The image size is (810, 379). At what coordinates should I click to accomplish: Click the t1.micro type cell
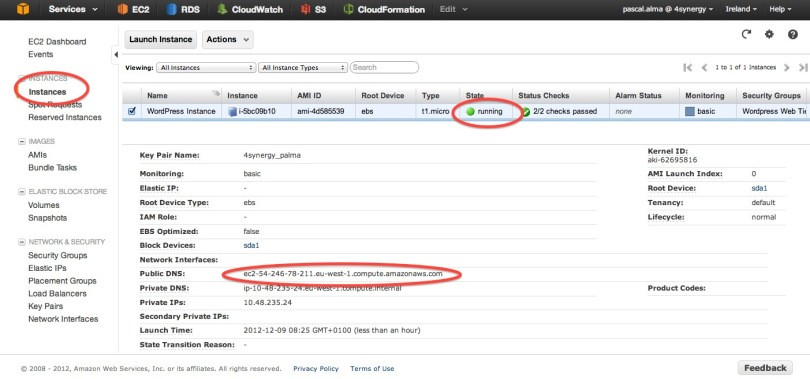tap(435, 111)
